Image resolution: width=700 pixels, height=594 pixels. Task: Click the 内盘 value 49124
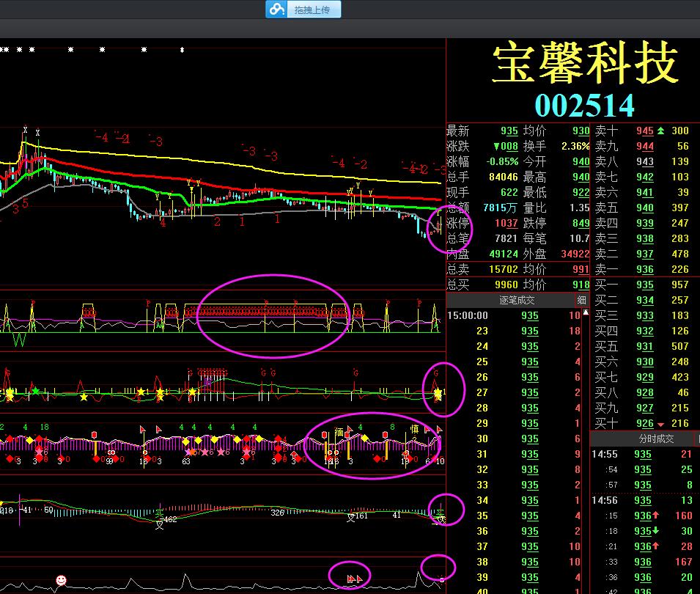[504, 254]
